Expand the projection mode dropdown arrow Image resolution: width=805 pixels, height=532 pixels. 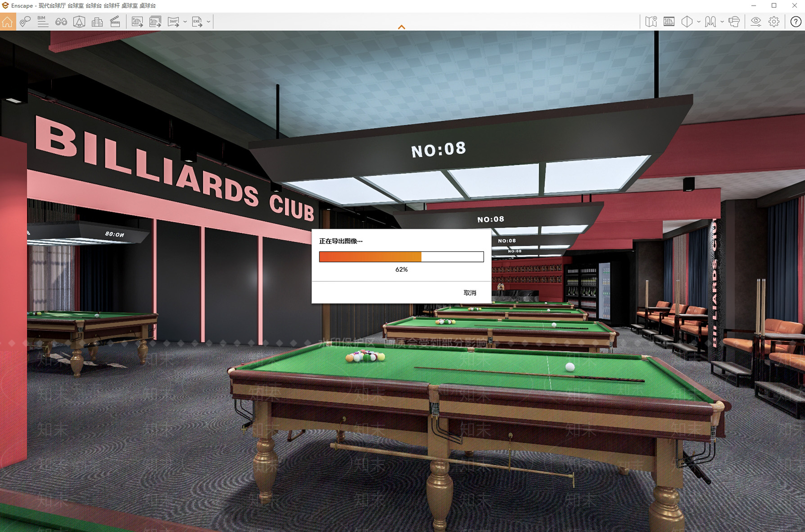click(x=699, y=22)
